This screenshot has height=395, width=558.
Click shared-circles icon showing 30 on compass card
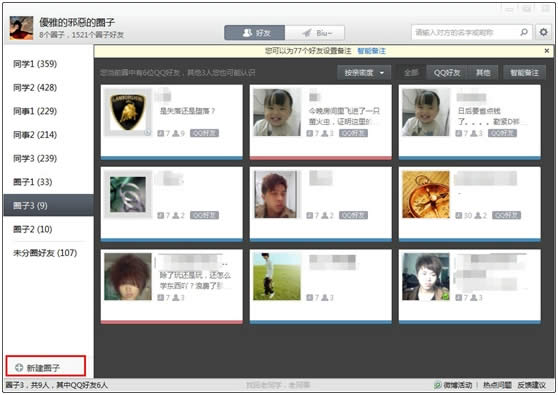tap(459, 216)
